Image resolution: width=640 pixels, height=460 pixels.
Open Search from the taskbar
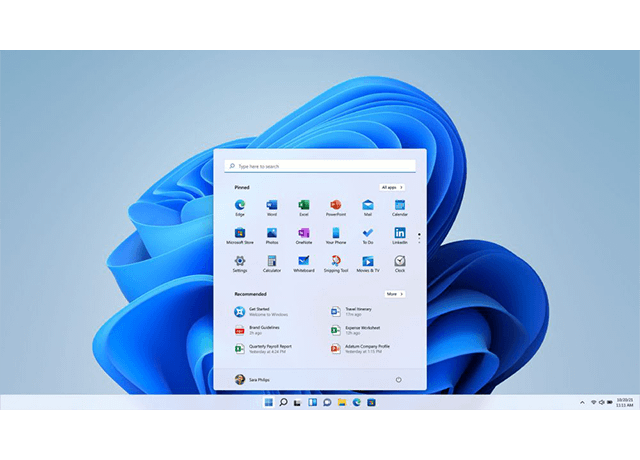pos(283,402)
